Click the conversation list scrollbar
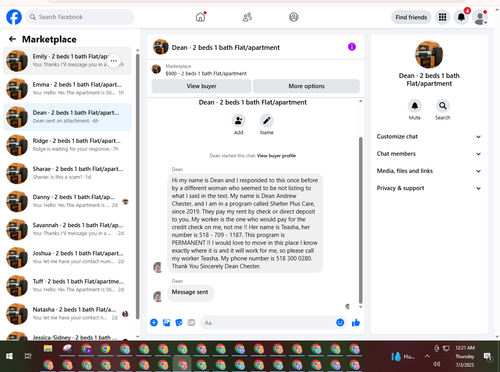500x372 pixels. (x=138, y=187)
